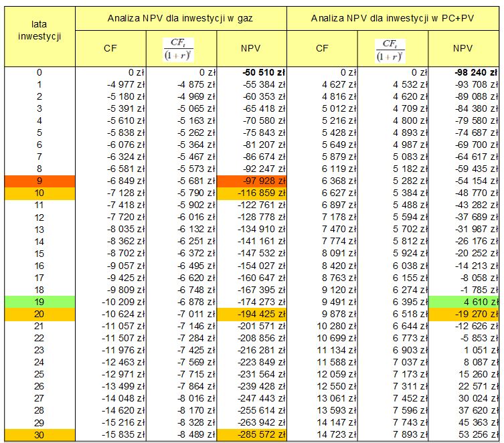Select discounted PC+PV value 6 395 zł
This screenshot has height=443, width=504.
point(410,302)
